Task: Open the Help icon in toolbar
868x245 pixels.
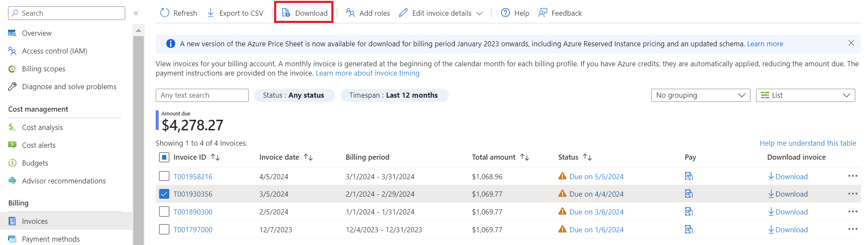Action: click(505, 13)
